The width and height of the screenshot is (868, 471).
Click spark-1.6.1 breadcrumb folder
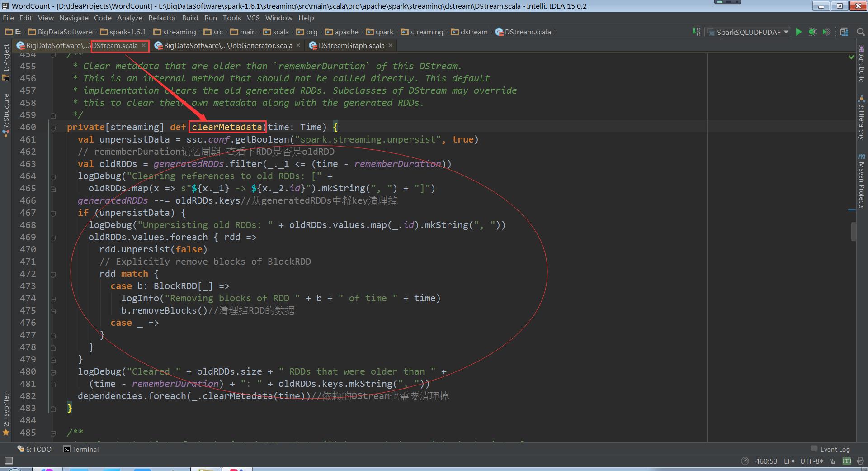pyautogui.click(x=123, y=32)
